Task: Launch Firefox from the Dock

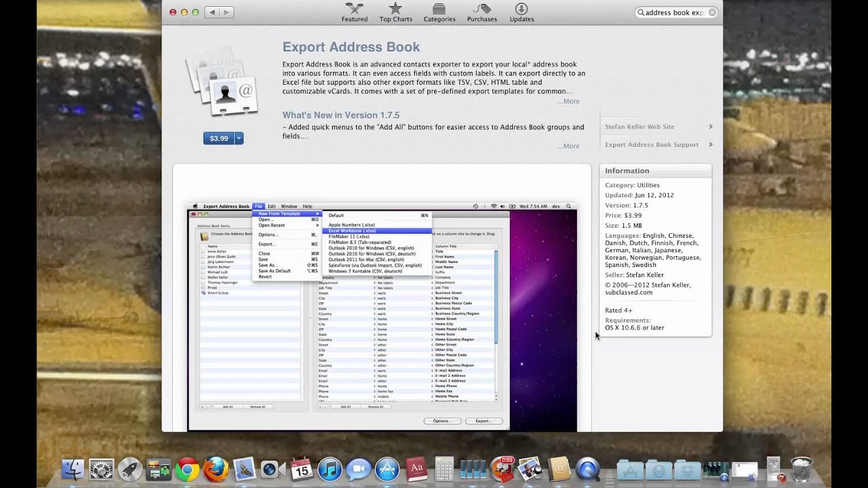Action: (x=216, y=469)
